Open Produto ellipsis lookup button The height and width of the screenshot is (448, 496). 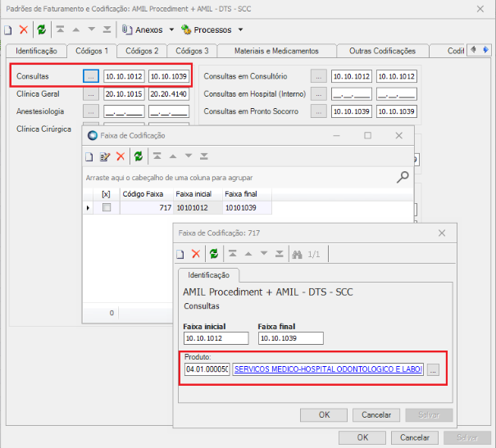[x=433, y=369]
